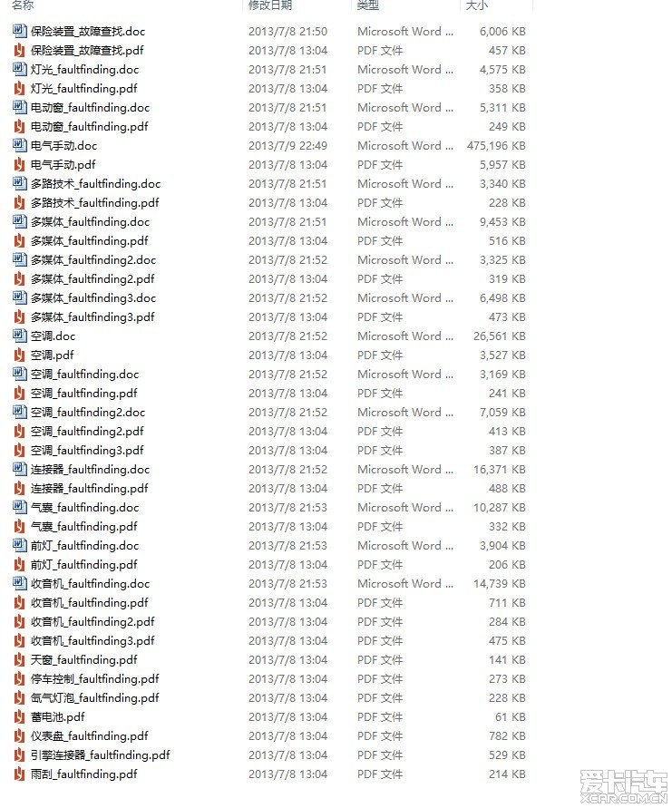Sort by 类型 column header
The image size is (672, 808).
point(368,5)
